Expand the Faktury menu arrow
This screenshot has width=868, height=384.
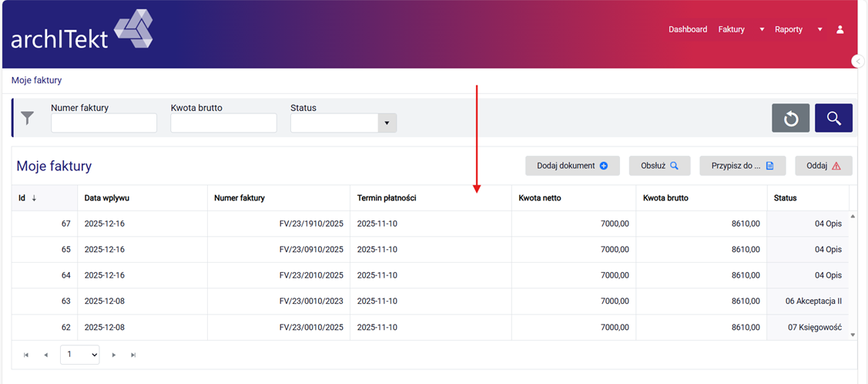click(762, 29)
